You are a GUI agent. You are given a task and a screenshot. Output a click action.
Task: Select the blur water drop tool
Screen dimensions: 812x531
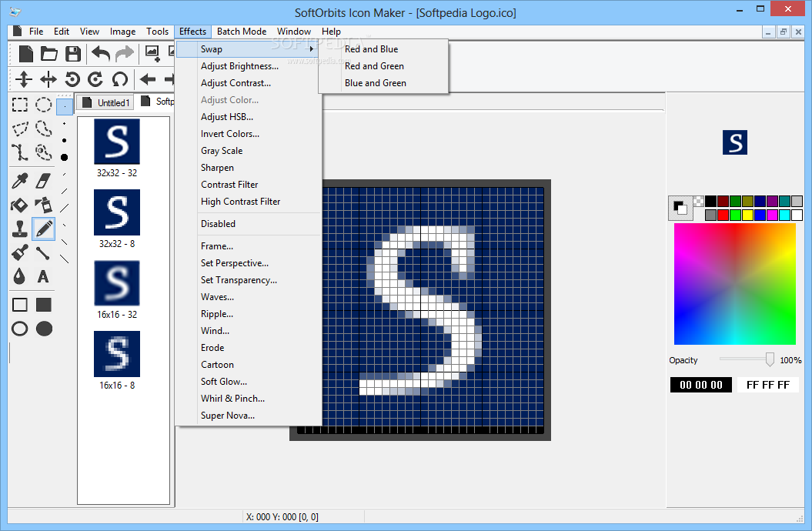19,276
